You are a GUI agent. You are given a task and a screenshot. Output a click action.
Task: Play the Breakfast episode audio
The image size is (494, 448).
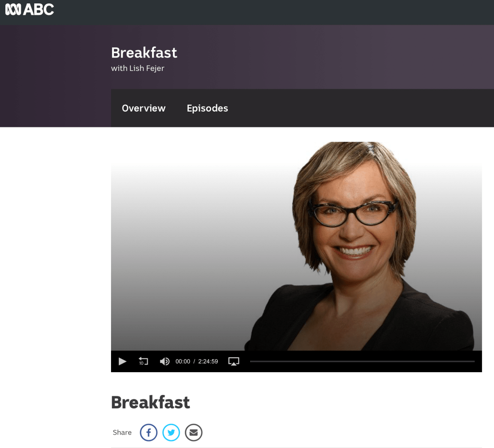point(122,362)
